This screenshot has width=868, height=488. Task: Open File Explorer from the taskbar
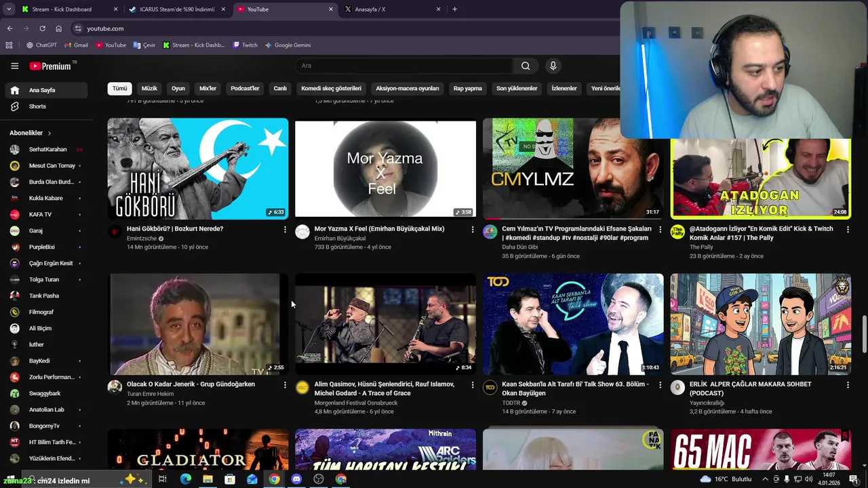[x=208, y=479]
